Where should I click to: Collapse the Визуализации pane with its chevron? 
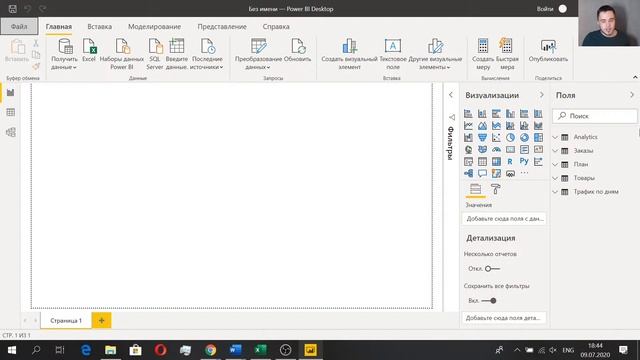pos(542,95)
